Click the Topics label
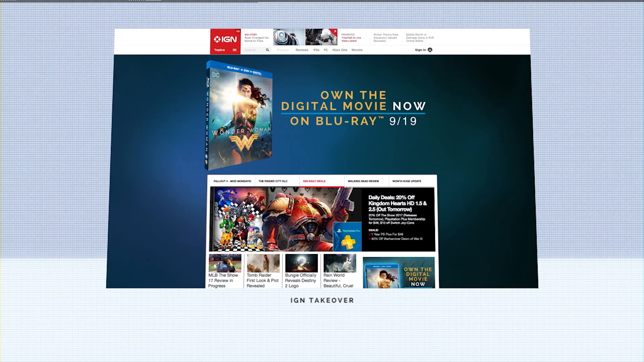644x362 pixels. coord(219,50)
